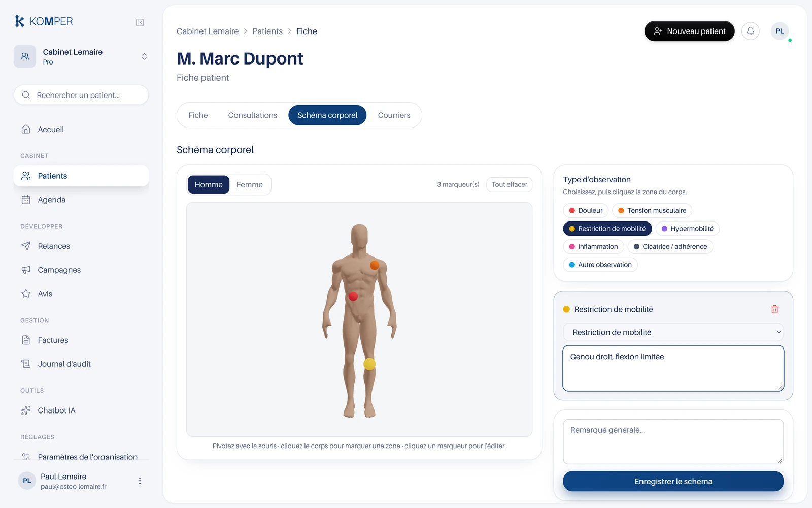Select the Homme body model

[209, 185]
